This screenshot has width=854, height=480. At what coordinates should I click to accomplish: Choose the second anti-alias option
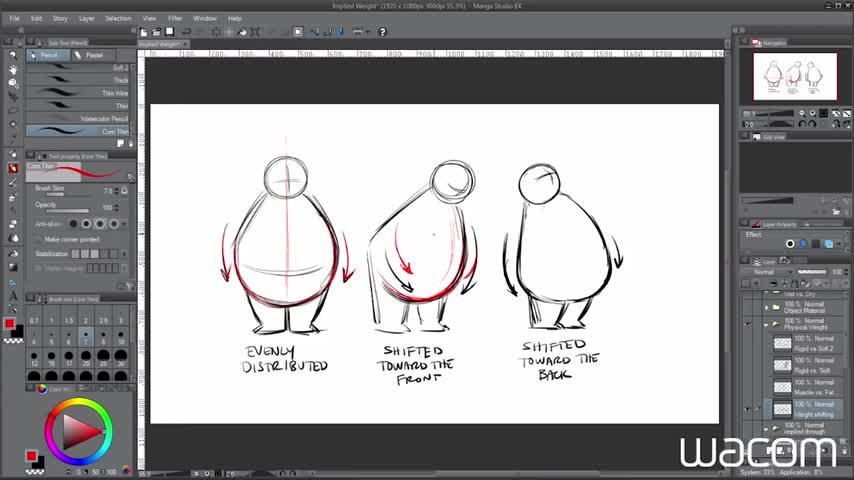tap(86, 224)
